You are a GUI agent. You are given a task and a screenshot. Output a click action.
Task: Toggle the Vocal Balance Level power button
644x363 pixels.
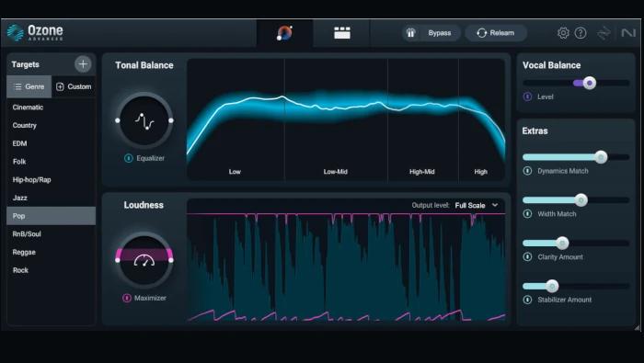(527, 96)
